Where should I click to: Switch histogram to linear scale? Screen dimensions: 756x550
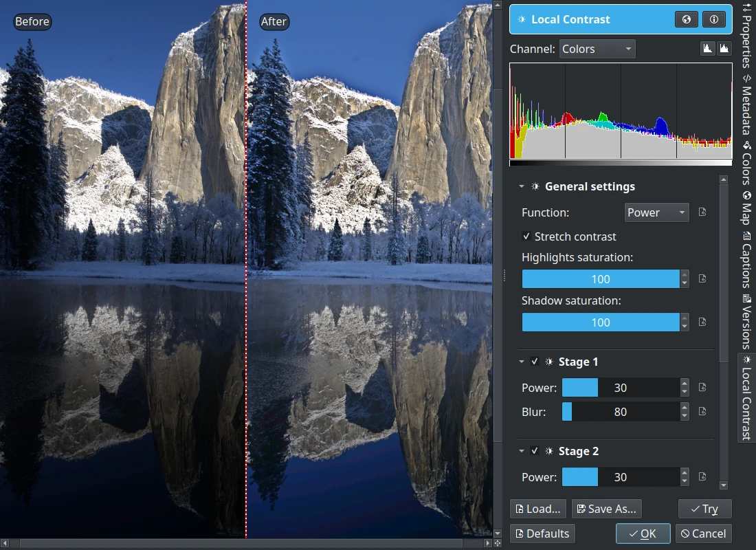(709, 48)
